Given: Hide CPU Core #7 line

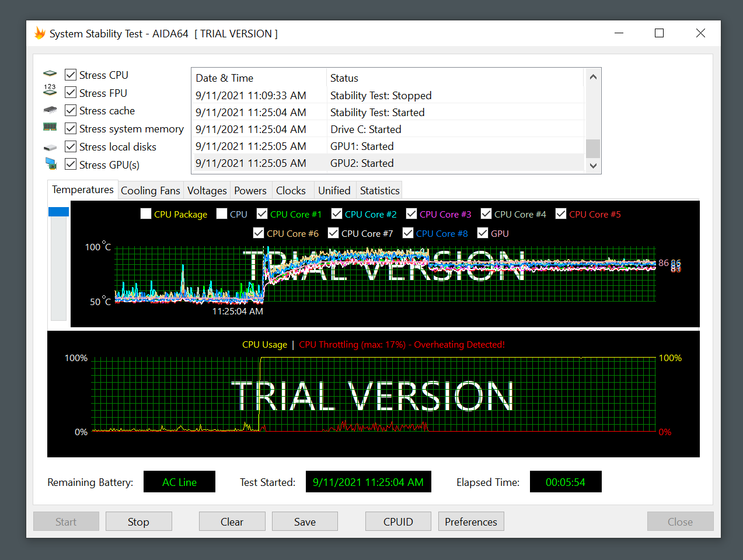Looking at the screenshot, I should pyautogui.click(x=333, y=233).
